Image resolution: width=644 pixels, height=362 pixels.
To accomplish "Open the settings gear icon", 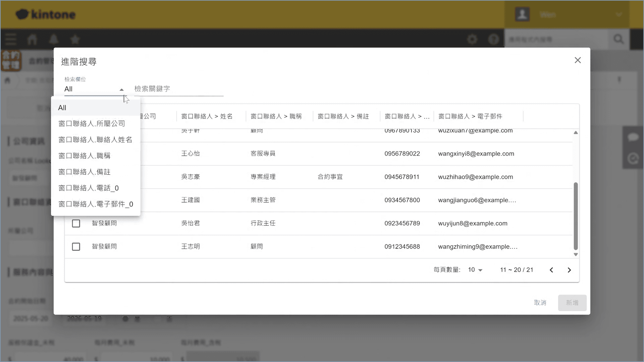I will (472, 39).
